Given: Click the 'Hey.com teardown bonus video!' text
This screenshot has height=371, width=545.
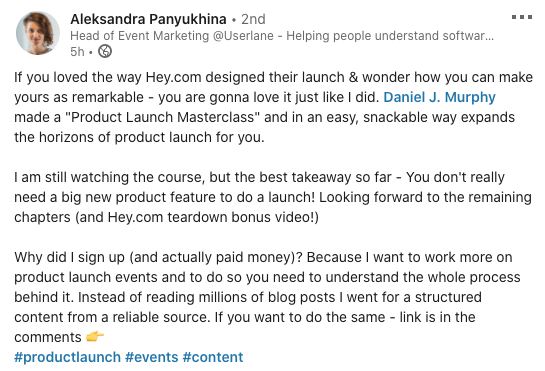Looking at the screenshot, I should pyautogui.click(x=213, y=217).
